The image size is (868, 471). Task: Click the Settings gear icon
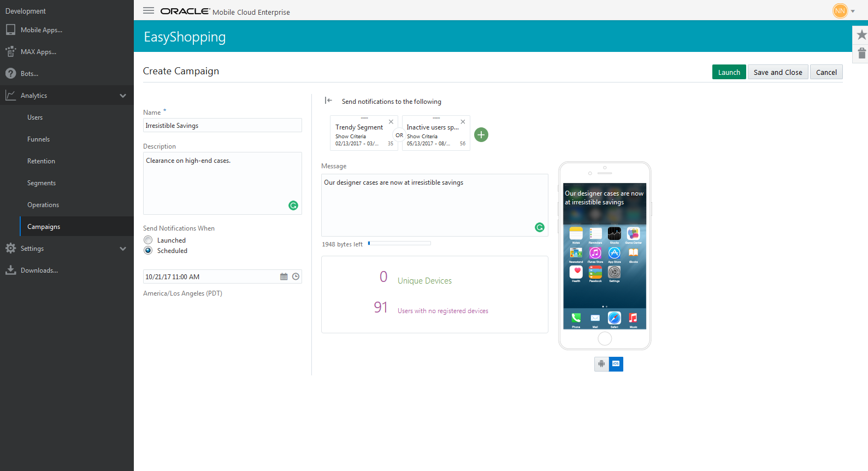[10, 248]
